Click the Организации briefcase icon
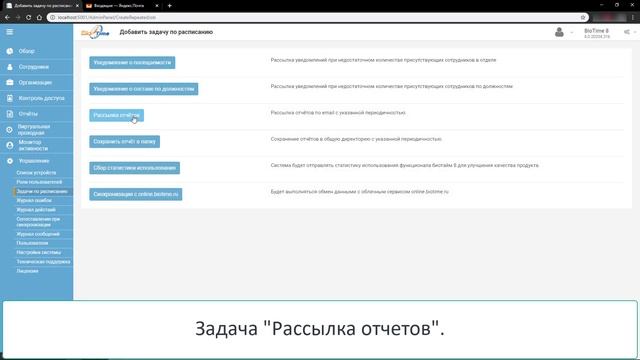Image resolution: width=640 pixels, height=360 pixels. pos(10,82)
